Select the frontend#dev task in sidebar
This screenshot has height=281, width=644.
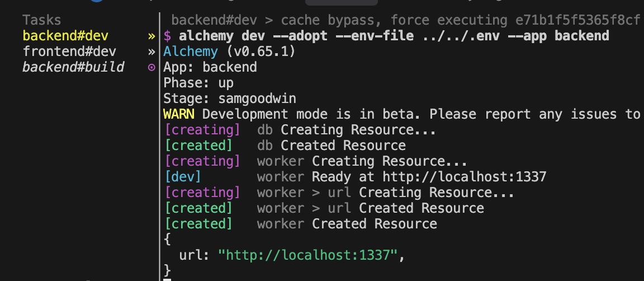click(x=69, y=52)
